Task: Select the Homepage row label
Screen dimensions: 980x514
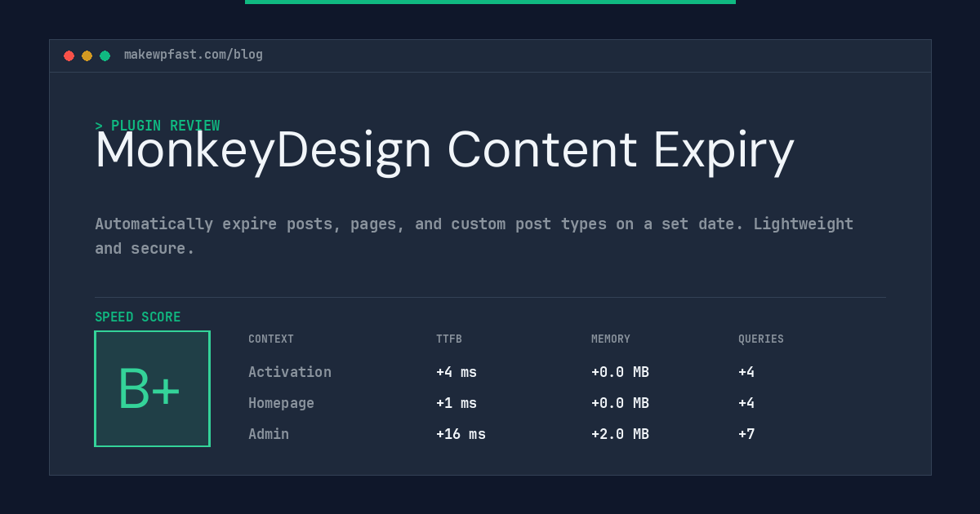Action: click(x=281, y=403)
